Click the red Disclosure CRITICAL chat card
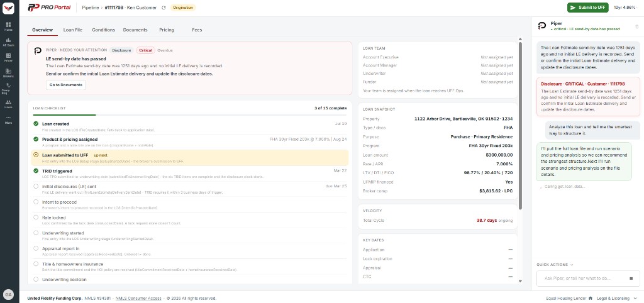Screen dimensions: 644x303 click(588, 97)
